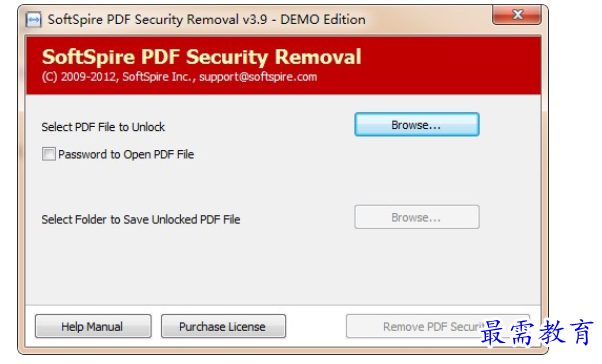Click the SoftSpire app icon in title bar
602x364 pixels.
tap(33, 19)
